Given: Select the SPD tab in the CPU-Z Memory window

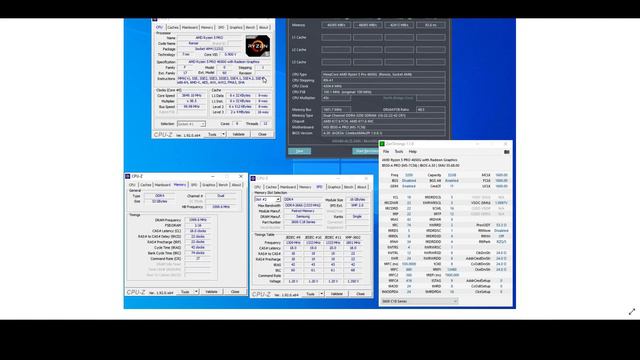Looking at the screenshot, I should [194, 185].
